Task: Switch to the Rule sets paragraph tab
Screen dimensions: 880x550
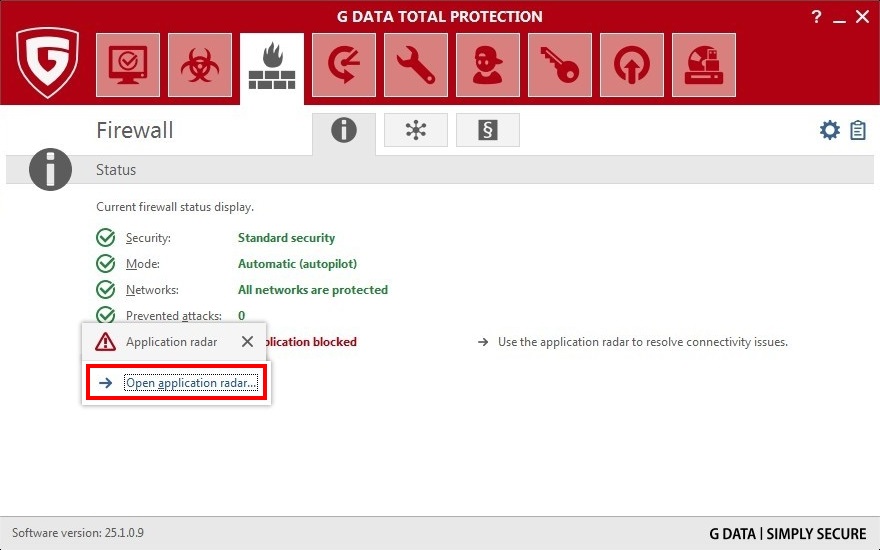Action: pos(488,130)
